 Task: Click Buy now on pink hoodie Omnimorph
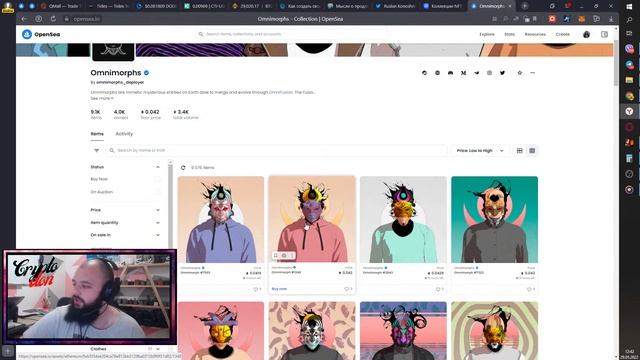[280, 289]
